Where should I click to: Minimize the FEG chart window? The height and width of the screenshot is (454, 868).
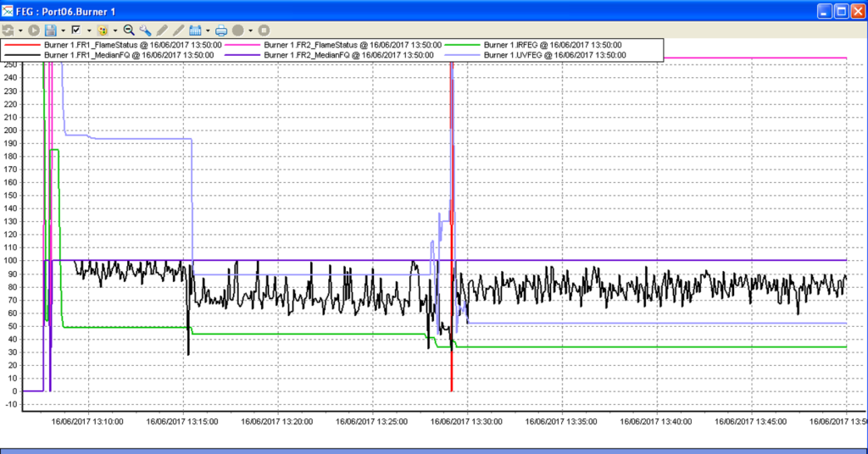click(x=824, y=11)
